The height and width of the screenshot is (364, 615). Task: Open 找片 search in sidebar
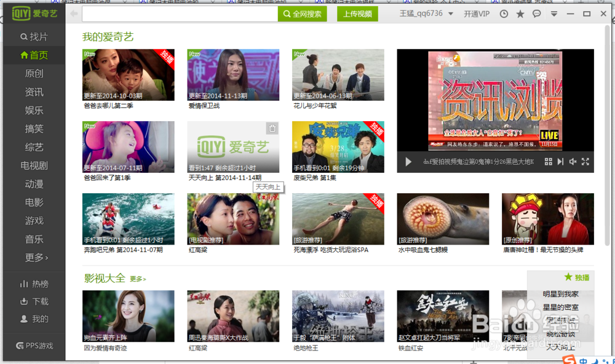(34, 37)
